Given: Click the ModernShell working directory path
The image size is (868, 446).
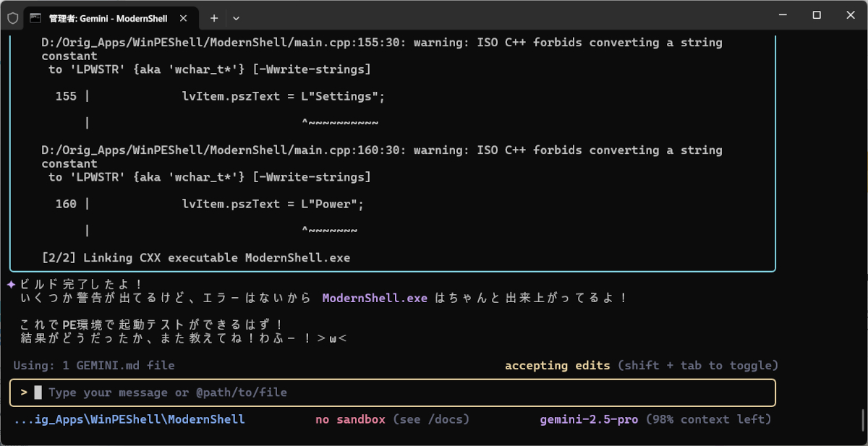Looking at the screenshot, I should [129, 419].
